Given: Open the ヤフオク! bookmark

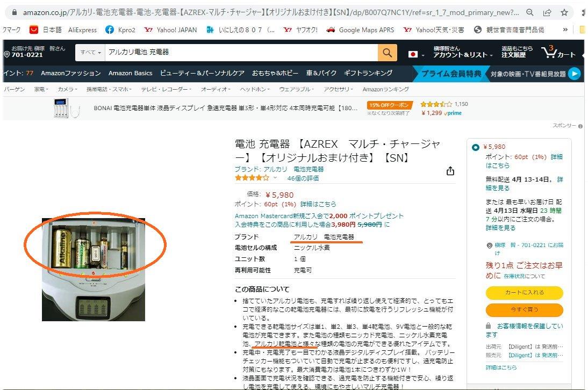Looking at the screenshot, I should [300, 30].
